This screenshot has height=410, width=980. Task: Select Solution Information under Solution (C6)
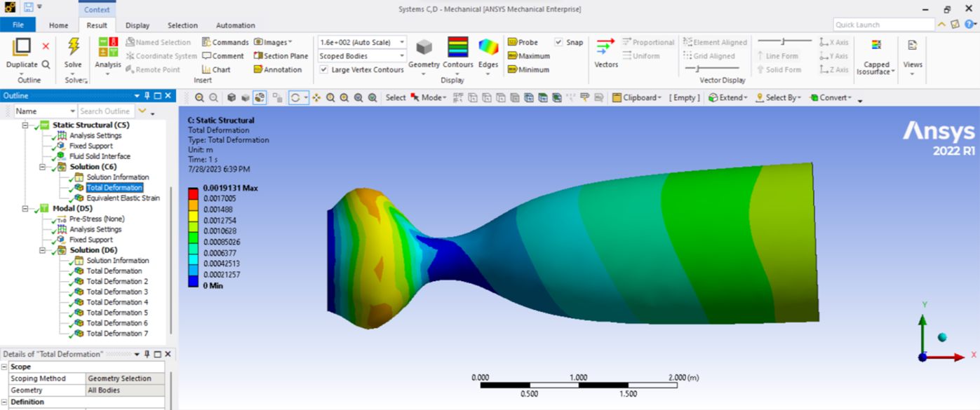click(117, 177)
